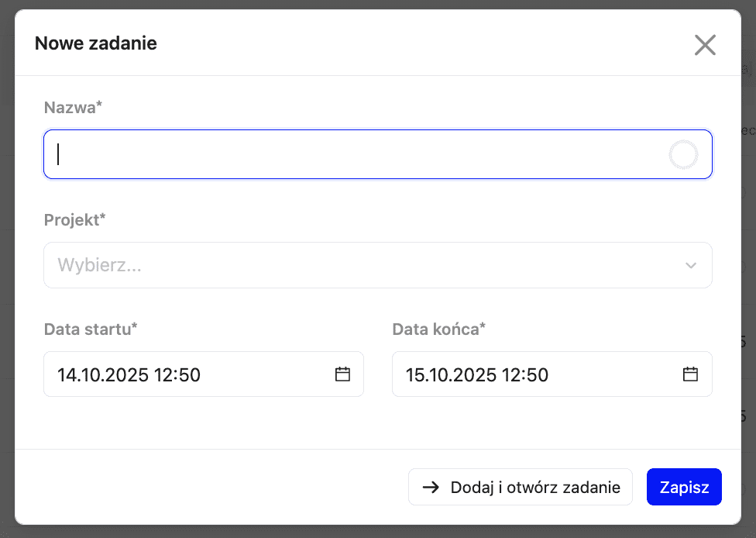Click the 15.10.2025 12:50 end date value

(x=477, y=375)
